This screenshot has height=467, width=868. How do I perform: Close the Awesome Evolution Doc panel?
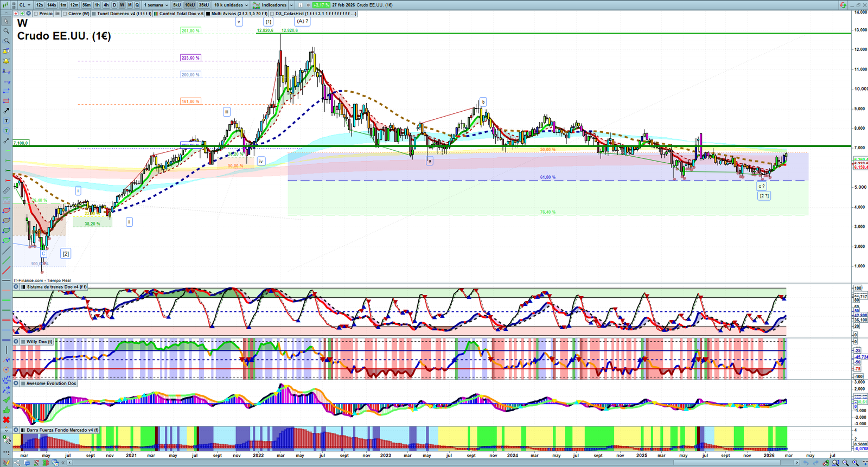(x=16, y=383)
